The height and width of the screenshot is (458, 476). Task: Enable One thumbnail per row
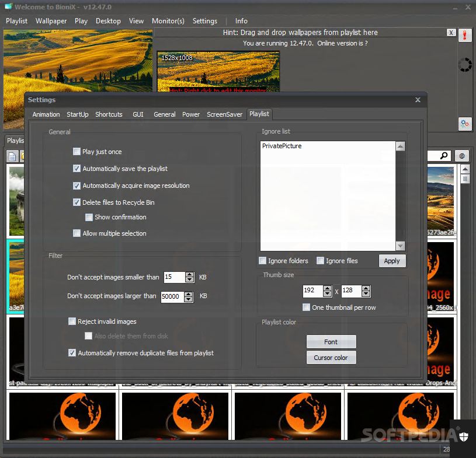[x=306, y=307]
